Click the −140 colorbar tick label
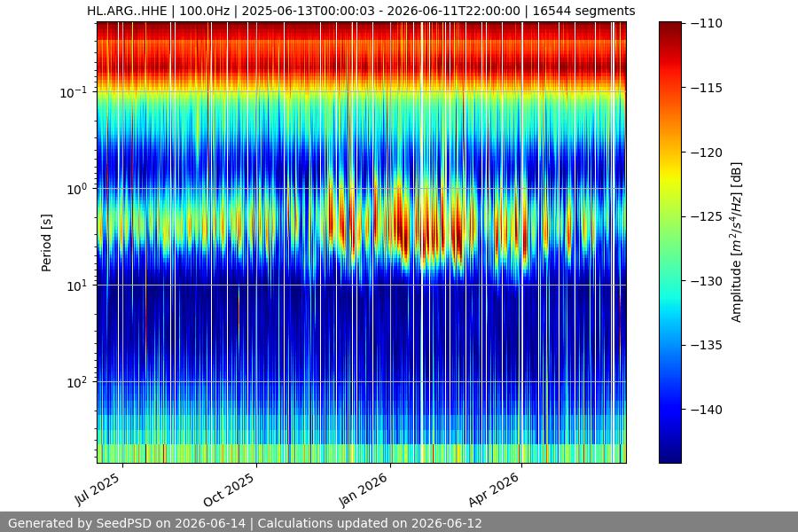The image size is (798, 532). [x=707, y=410]
